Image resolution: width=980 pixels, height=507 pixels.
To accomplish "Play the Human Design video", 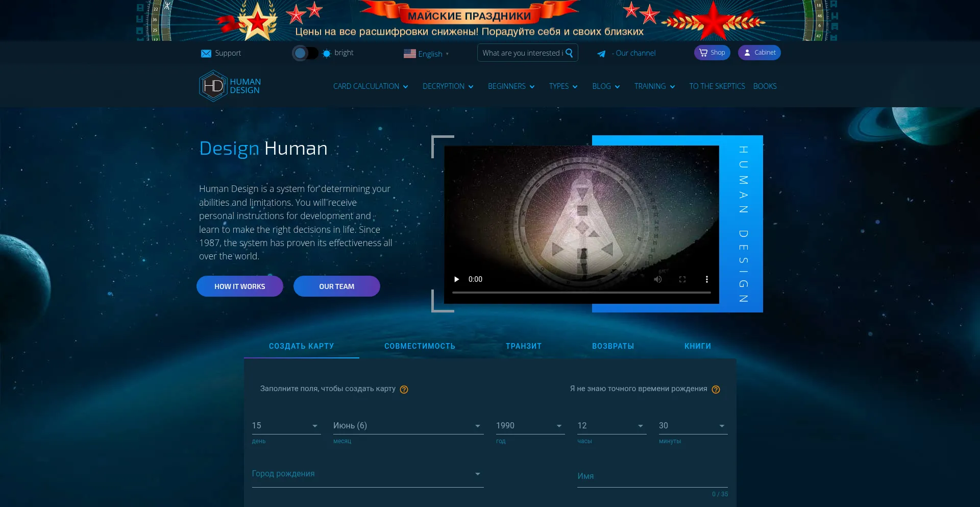I will pos(456,279).
